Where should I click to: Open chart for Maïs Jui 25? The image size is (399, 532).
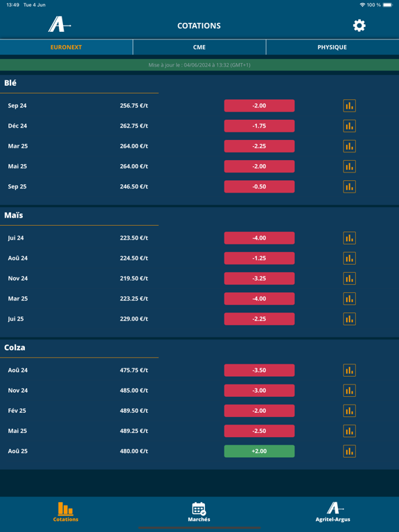point(349,319)
